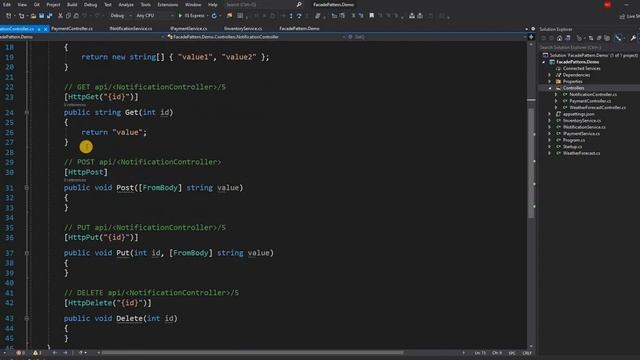Click Switch Views icon in Solution Explorer
640x360 pixels.
[567, 38]
